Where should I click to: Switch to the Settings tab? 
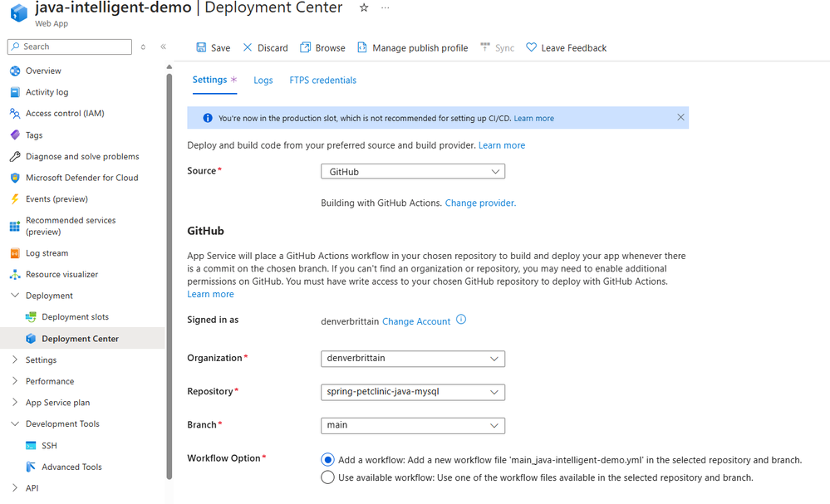214,80
